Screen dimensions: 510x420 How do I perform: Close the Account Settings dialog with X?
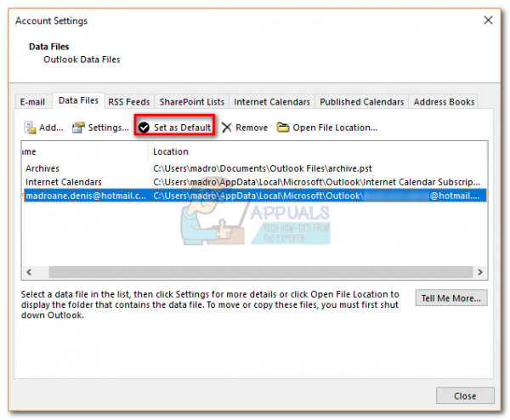click(x=488, y=20)
